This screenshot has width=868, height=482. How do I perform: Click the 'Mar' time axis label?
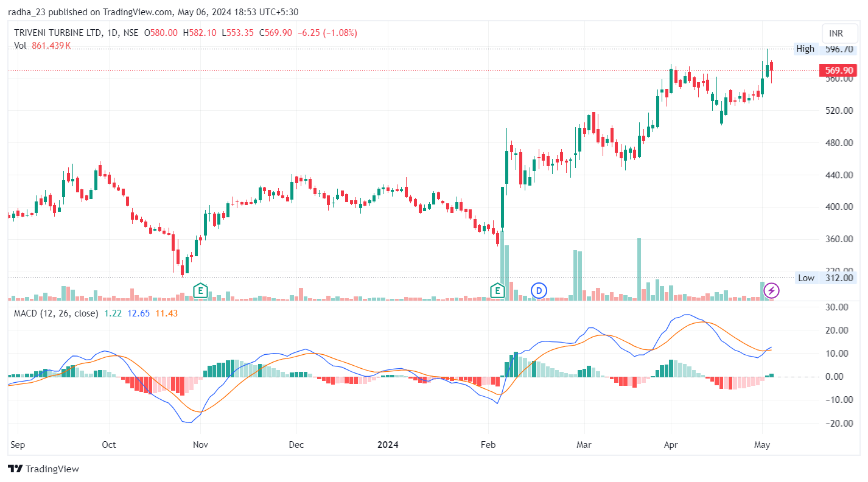[x=584, y=444]
